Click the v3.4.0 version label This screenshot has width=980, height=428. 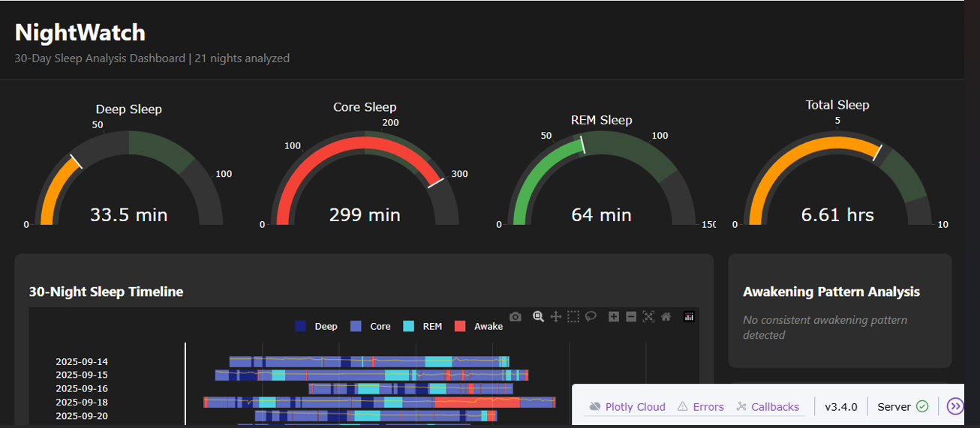tap(841, 407)
